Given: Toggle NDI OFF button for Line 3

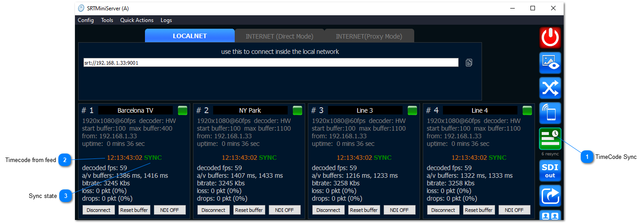Looking at the screenshot, I should tap(399, 210).
